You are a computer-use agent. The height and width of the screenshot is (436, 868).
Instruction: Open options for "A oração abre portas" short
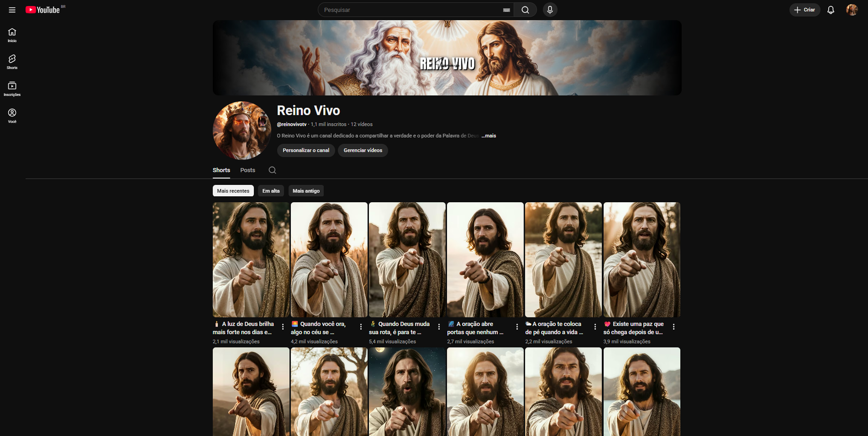[517, 327]
